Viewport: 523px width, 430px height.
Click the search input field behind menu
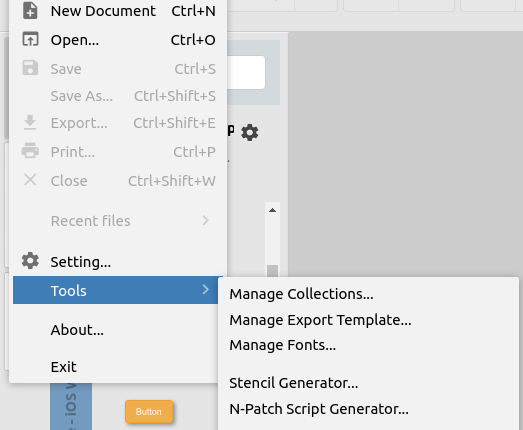point(246,72)
